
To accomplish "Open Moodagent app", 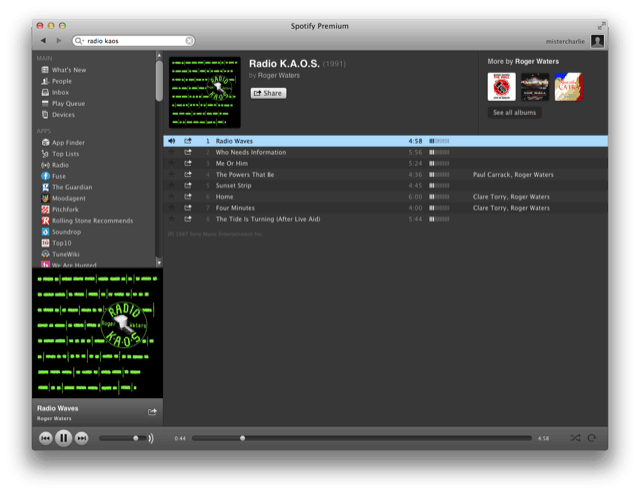I will point(64,198).
